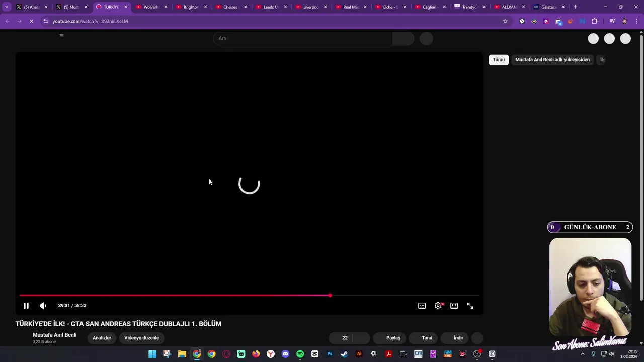644x362 pixels.
Task: Click the voice search microphone circle
Action: pos(426,39)
